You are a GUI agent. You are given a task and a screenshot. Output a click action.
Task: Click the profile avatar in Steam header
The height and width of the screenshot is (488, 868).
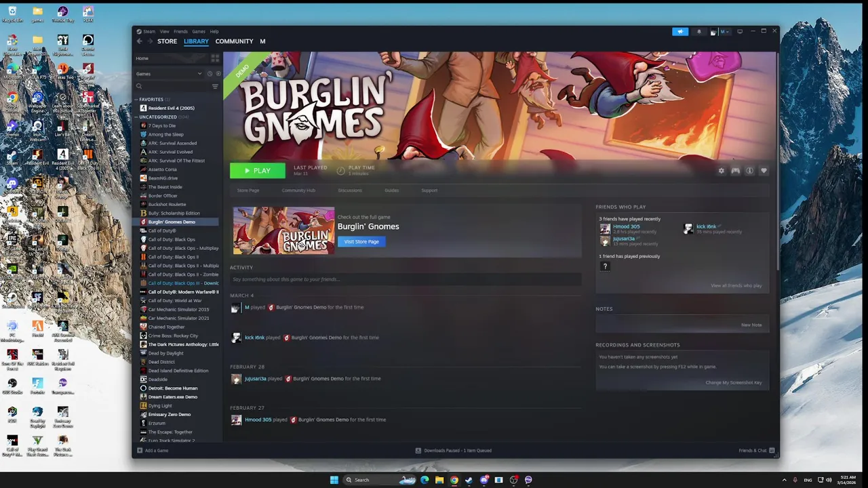pyautogui.click(x=713, y=31)
